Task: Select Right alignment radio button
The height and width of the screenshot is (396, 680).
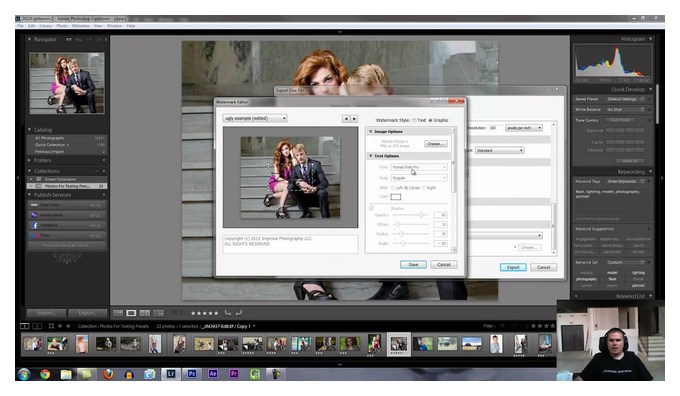Action: [x=424, y=188]
